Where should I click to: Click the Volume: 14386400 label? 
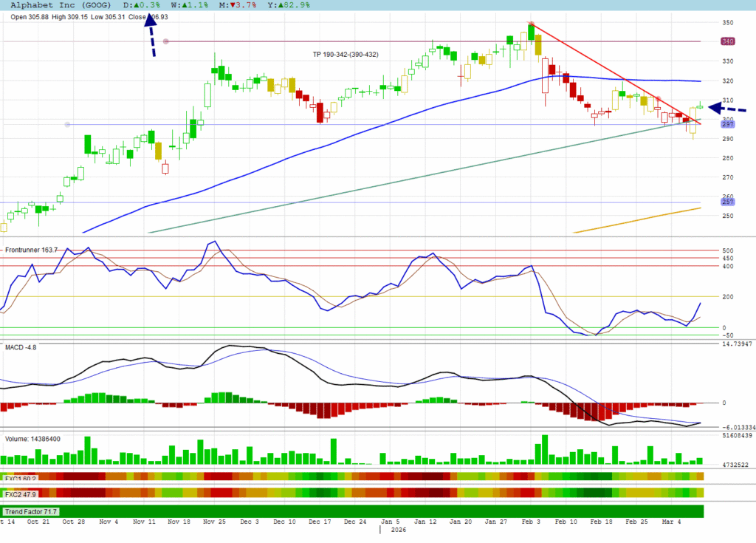33,439
